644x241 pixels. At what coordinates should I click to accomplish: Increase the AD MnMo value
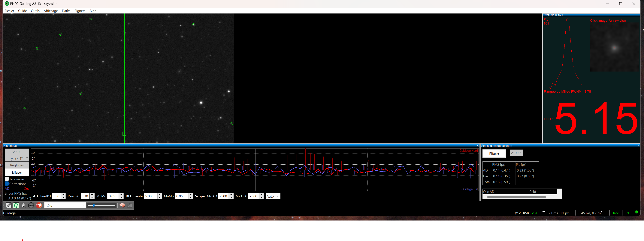122,195
